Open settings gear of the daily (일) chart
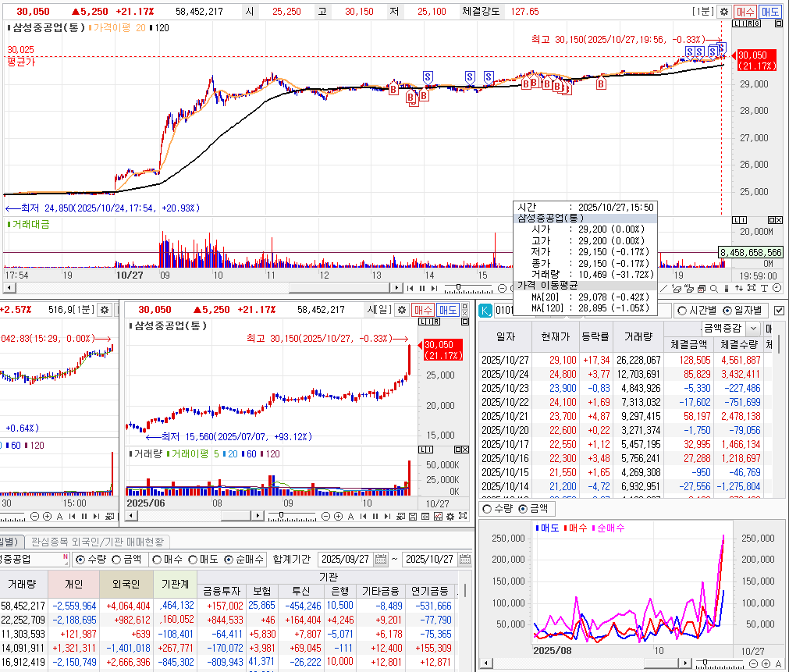 (x=402, y=310)
